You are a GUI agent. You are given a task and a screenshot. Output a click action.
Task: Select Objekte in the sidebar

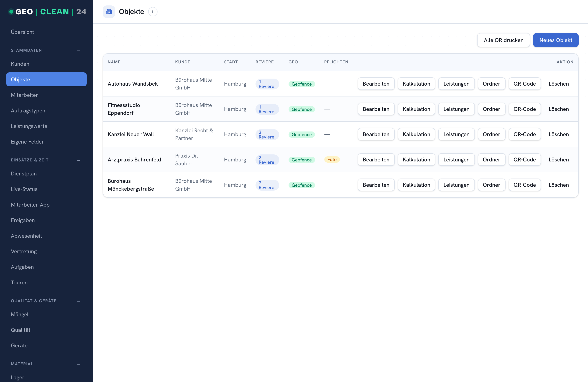[x=46, y=79]
